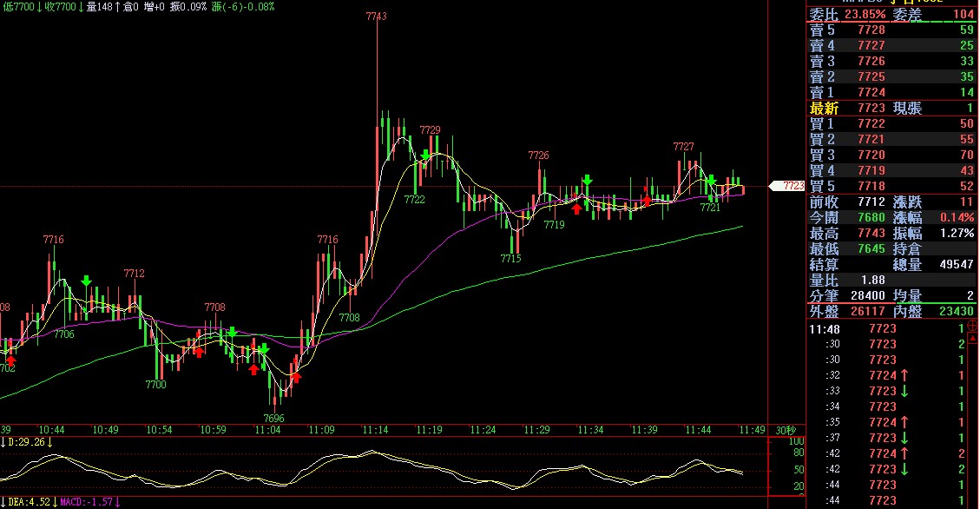The width and height of the screenshot is (980, 509).
Task: Click the 外盤 value 26117
Action: click(x=867, y=312)
